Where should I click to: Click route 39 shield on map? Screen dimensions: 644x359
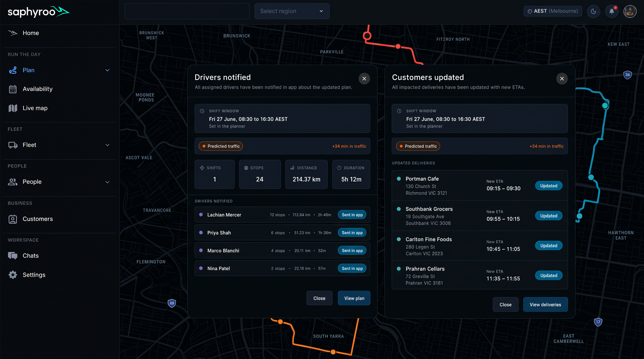[x=172, y=303]
